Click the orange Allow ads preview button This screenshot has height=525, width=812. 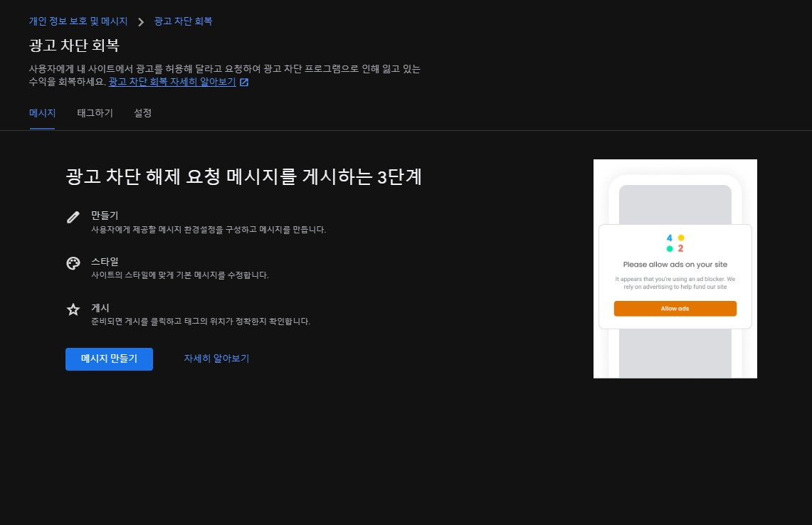pos(675,309)
